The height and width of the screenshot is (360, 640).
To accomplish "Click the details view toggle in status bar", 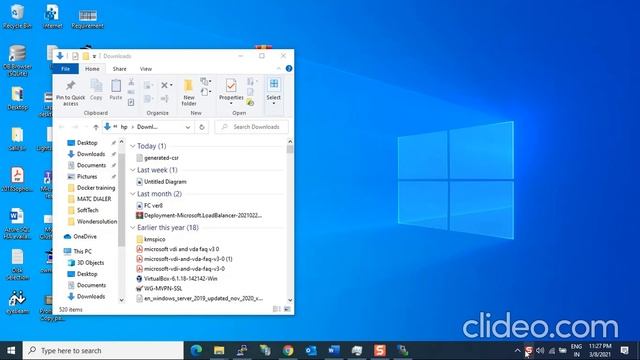I will click(x=276, y=309).
